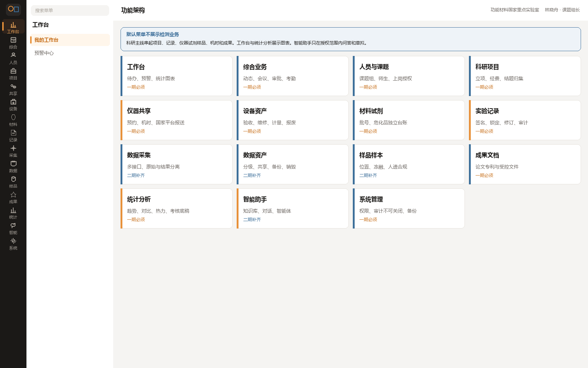Focus the 搜索菜单 search field

pyautogui.click(x=70, y=10)
